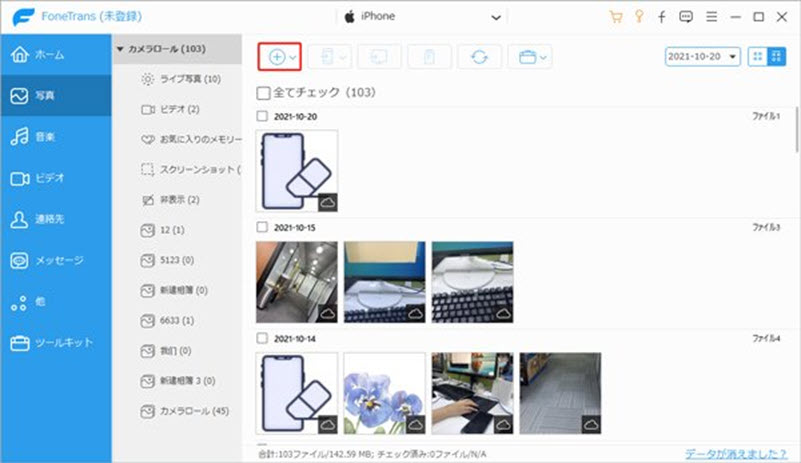The height and width of the screenshot is (463, 801).
Task: Select the elevator hallway photo thumbnail
Action: (297, 282)
